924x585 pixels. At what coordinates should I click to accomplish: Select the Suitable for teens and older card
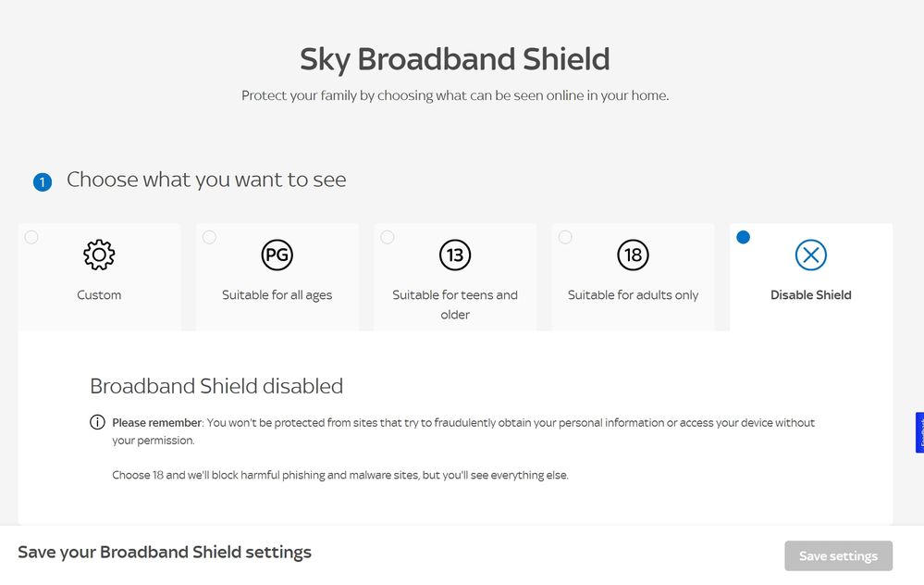click(x=454, y=276)
